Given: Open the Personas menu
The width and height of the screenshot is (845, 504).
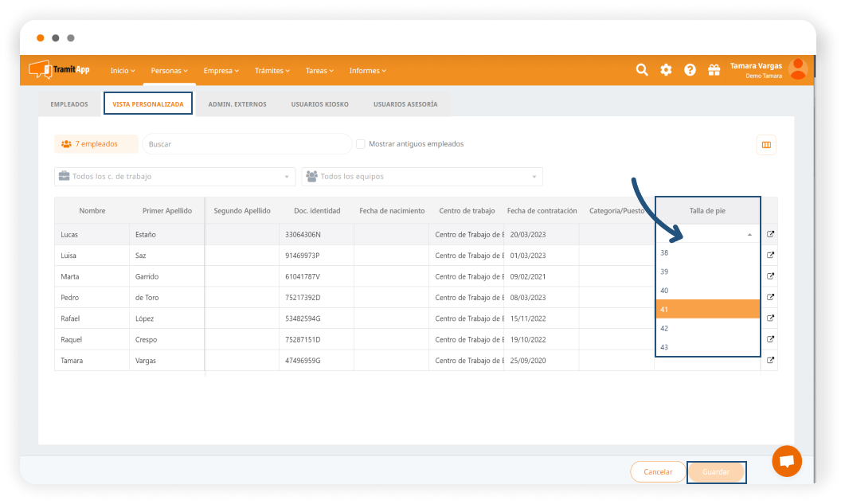Looking at the screenshot, I should tap(169, 71).
